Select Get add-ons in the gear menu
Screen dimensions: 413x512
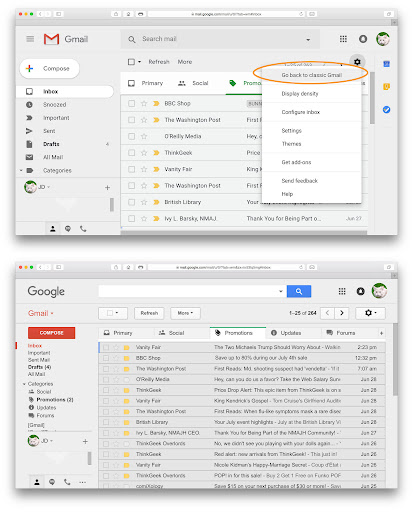click(296, 162)
